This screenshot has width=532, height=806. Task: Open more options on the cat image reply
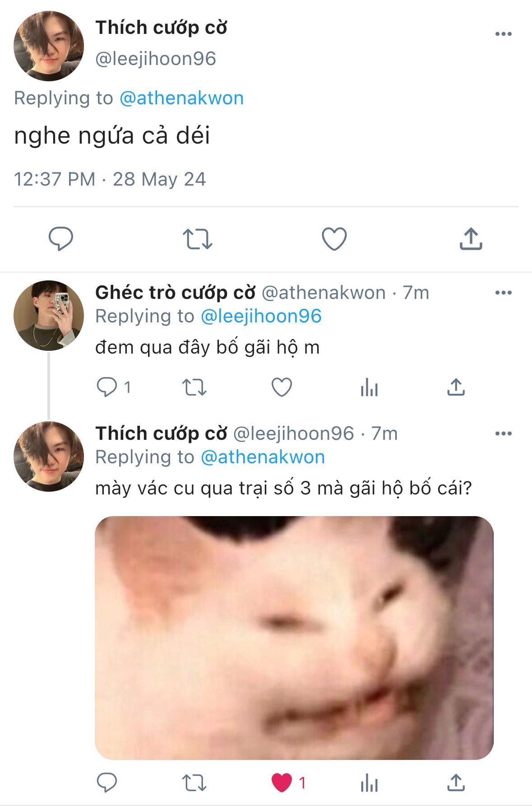pyautogui.click(x=503, y=433)
